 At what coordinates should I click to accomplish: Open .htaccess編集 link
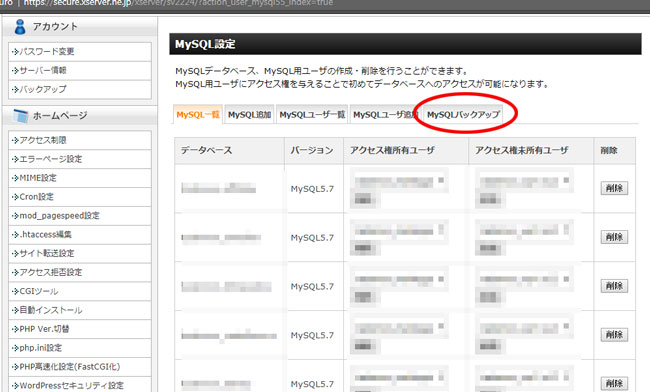(x=80, y=235)
